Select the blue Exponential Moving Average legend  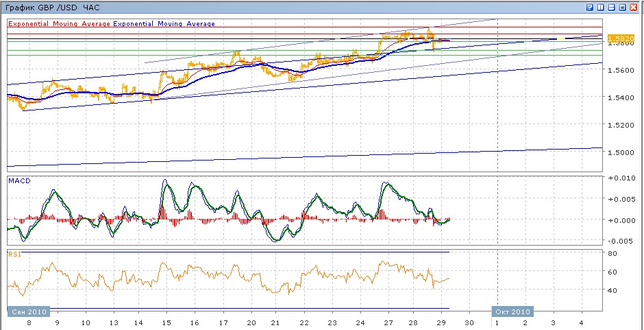(x=164, y=24)
